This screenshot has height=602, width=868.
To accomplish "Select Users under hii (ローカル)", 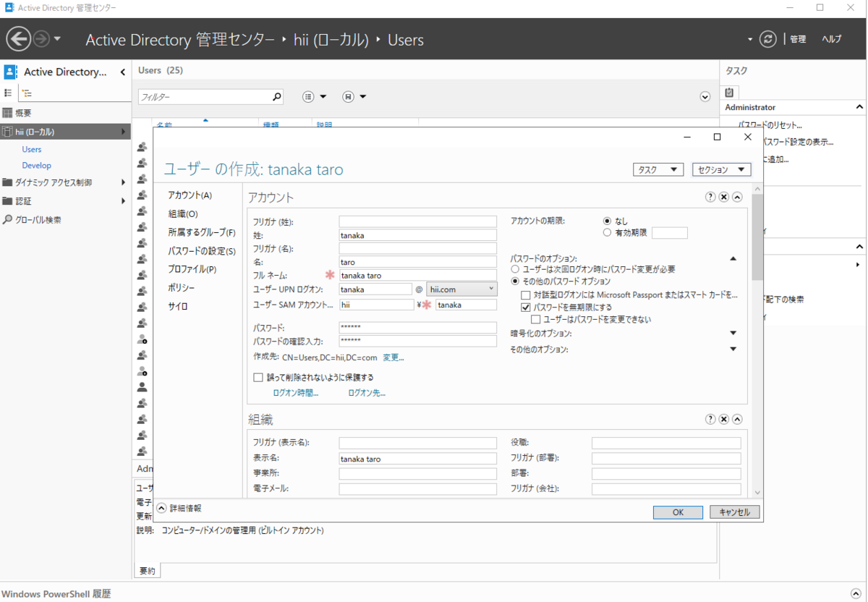I will tap(32, 149).
